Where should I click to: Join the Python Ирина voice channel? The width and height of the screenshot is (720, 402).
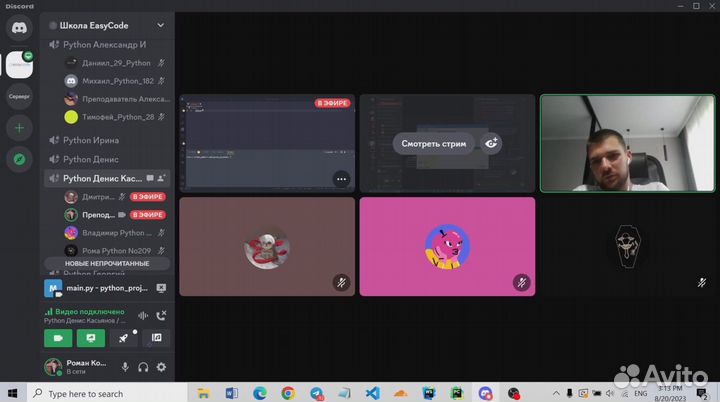click(x=91, y=140)
